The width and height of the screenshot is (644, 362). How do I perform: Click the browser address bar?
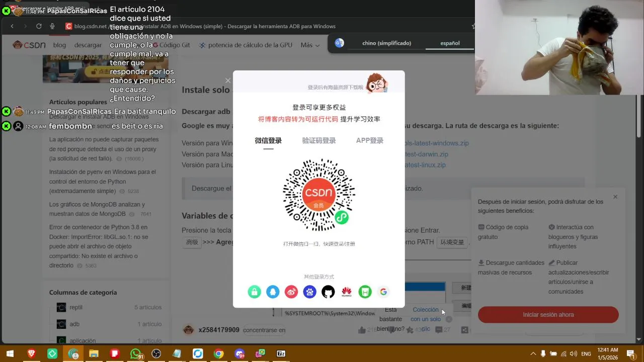click(x=267, y=26)
